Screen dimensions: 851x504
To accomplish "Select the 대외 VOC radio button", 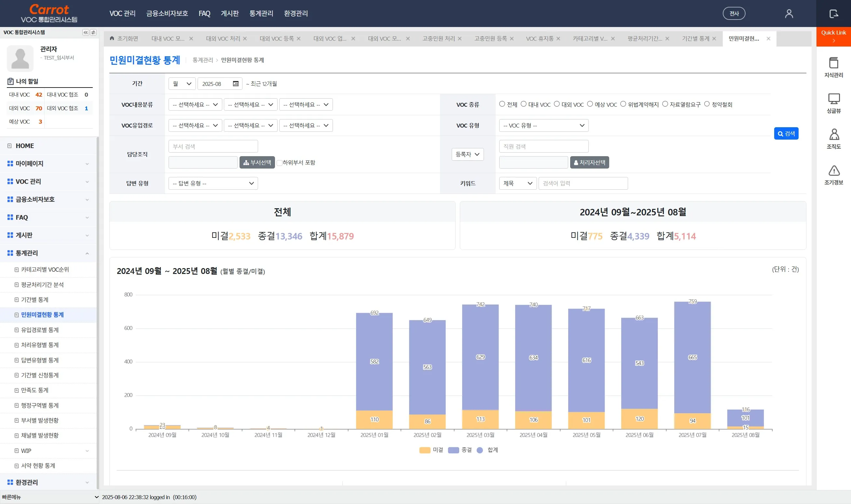I will pyautogui.click(x=557, y=104).
